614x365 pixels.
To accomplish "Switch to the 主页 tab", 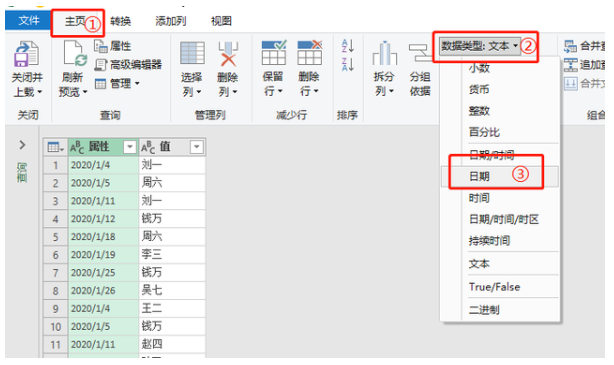I will click(76, 21).
